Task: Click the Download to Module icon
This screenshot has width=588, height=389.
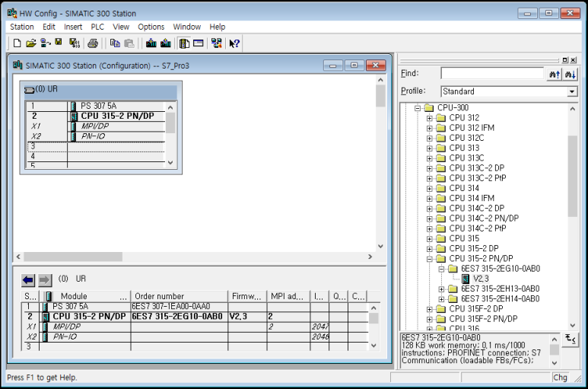Action: click(151, 43)
